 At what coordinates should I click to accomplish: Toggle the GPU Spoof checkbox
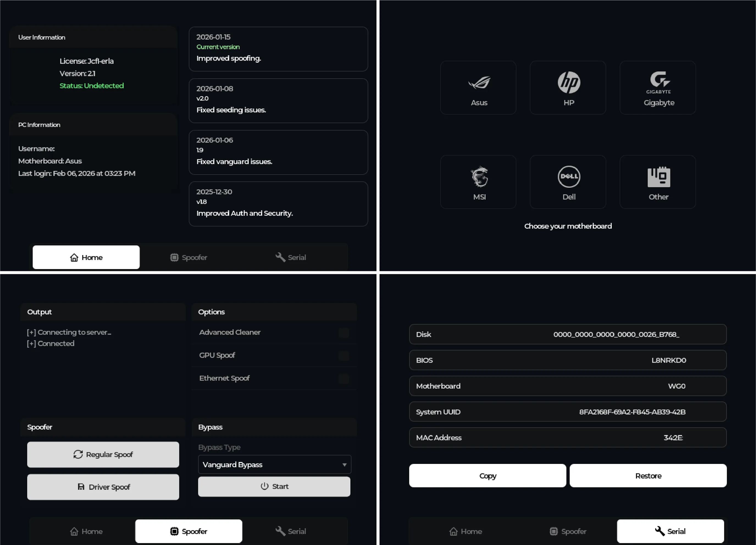pos(344,355)
